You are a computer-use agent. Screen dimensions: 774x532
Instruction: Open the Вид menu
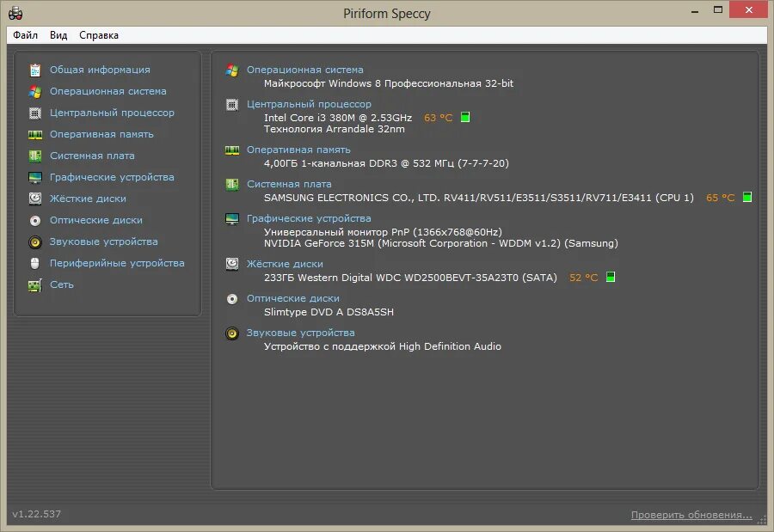[x=58, y=35]
